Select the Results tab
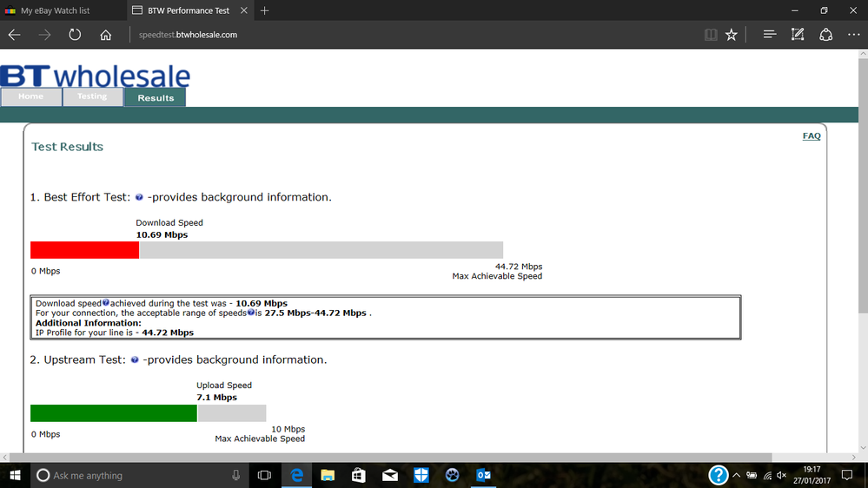 [x=156, y=97]
